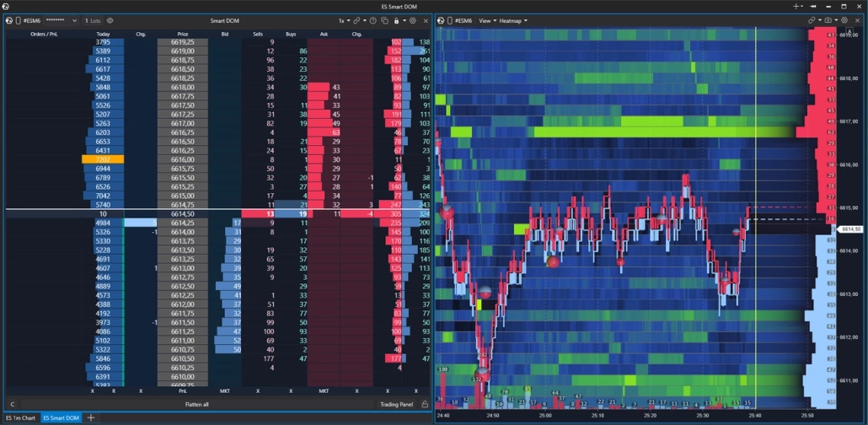This screenshot has width=868, height=425.
Task: Click the C cancel button
Action: click(x=12, y=405)
